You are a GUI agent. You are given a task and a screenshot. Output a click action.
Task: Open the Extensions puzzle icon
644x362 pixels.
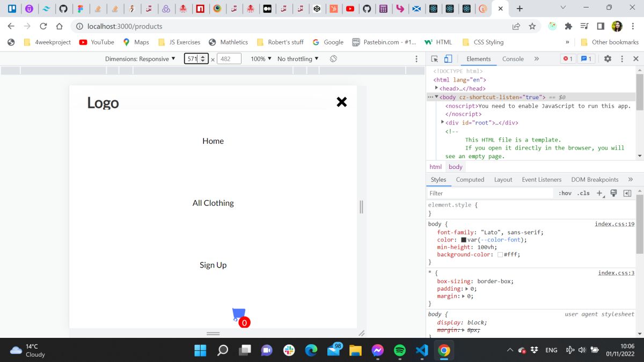click(x=568, y=26)
